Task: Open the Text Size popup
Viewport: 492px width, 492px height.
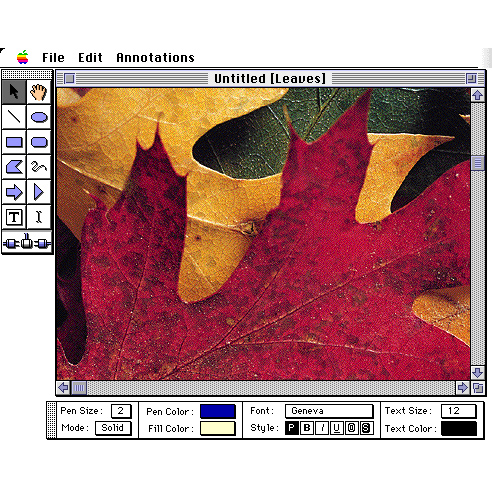Action: pyautogui.click(x=458, y=411)
